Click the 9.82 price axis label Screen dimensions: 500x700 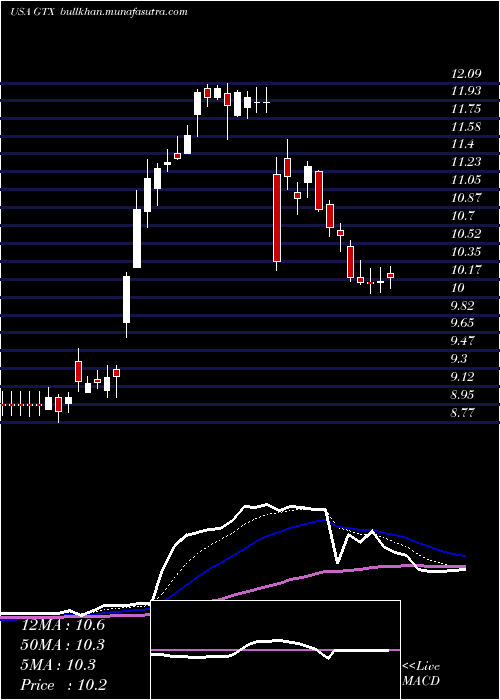point(462,305)
